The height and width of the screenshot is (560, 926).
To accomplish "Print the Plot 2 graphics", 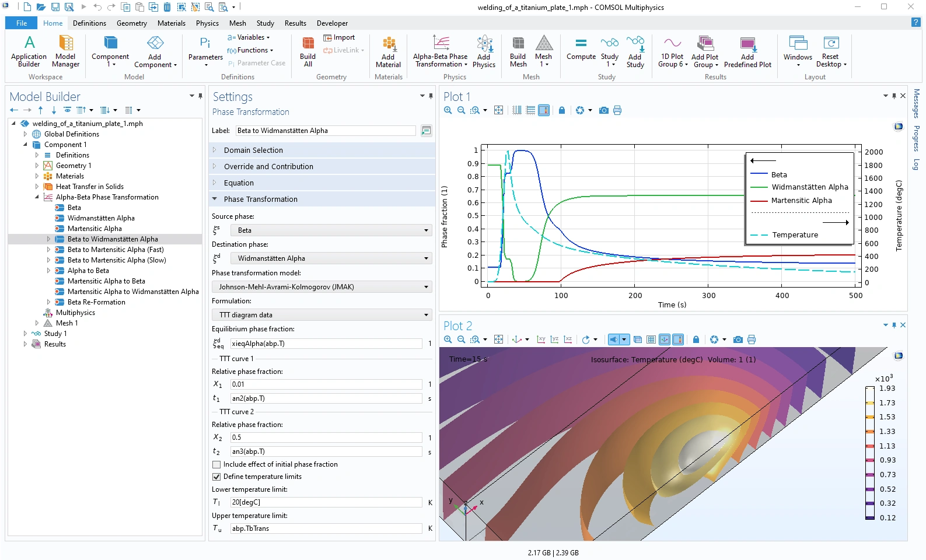I will 752,339.
